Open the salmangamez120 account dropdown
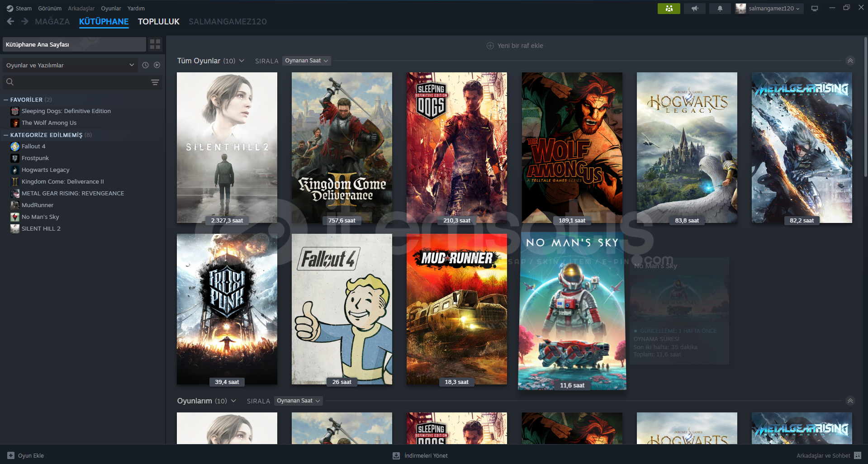 click(x=769, y=8)
